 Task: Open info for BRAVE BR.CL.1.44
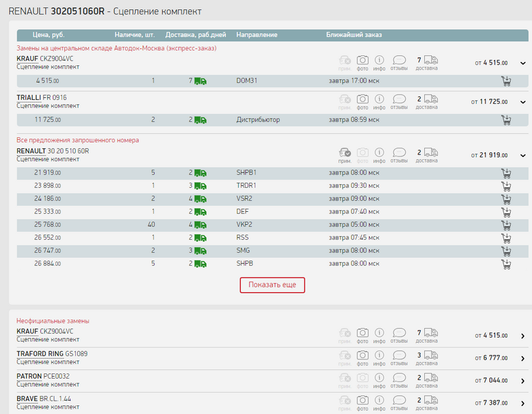(379, 403)
